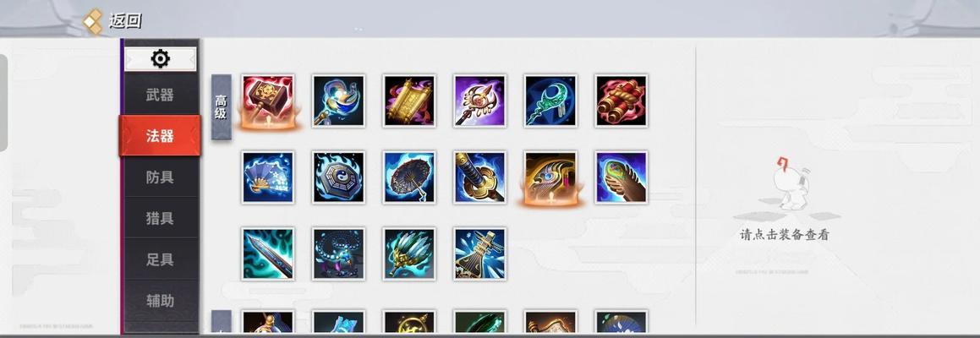Select the pipa lute instrument icon

coord(480,253)
